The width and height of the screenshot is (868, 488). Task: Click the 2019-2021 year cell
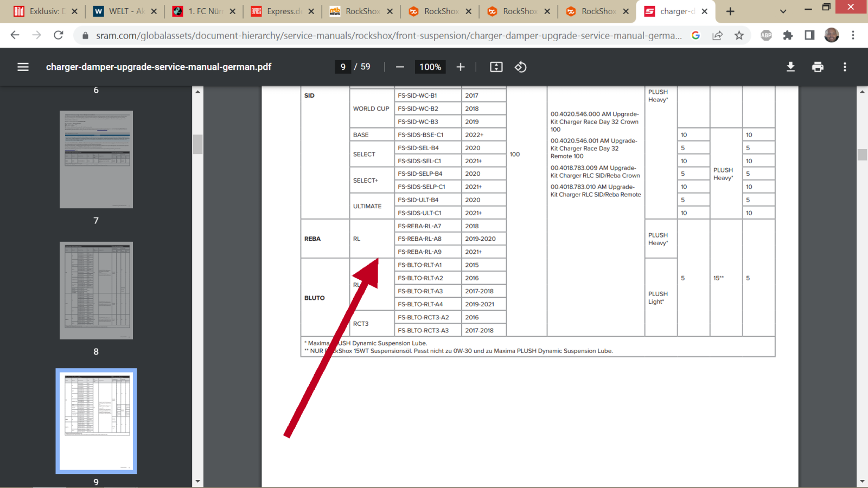pyautogui.click(x=484, y=304)
